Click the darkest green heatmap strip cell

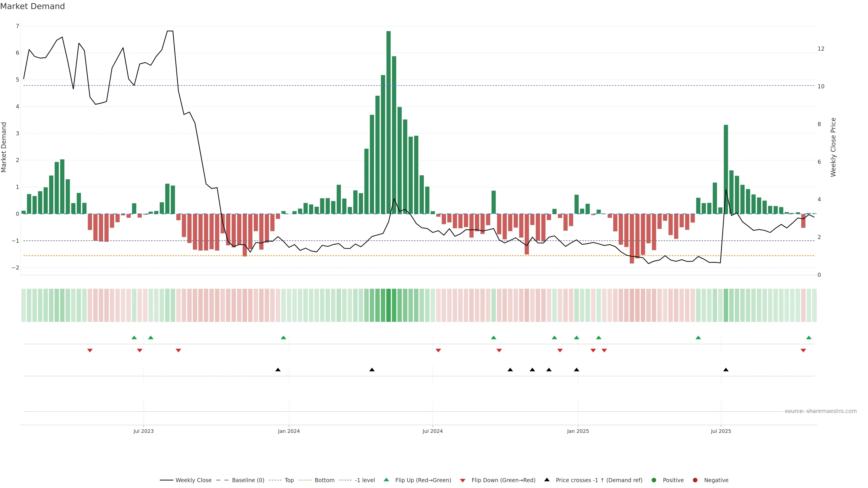pyautogui.click(x=389, y=305)
